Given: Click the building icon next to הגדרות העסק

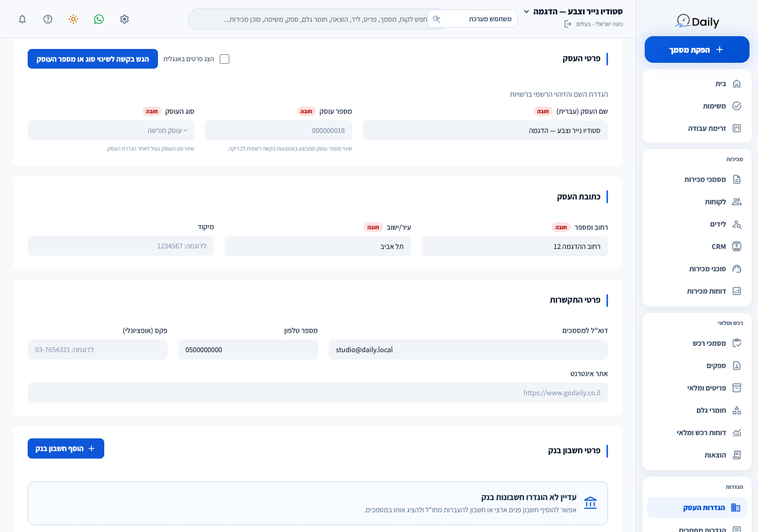Looking at the screenshot, I should (736, 508).
